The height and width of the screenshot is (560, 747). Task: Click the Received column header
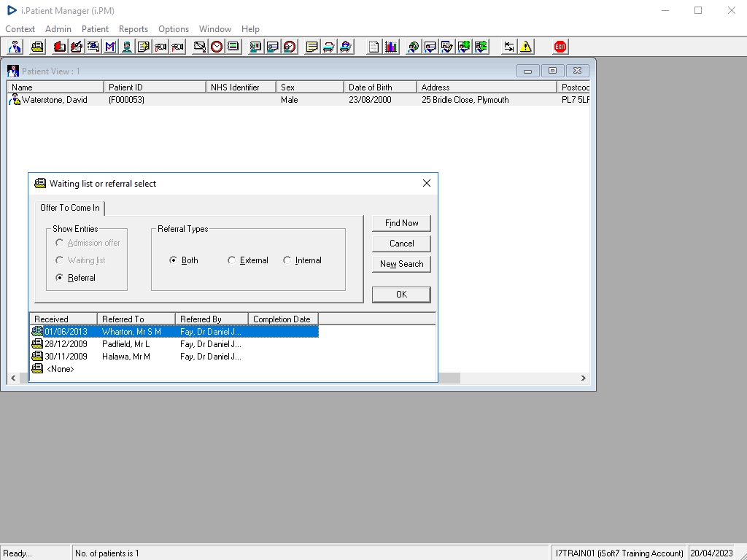coord(63,319)
